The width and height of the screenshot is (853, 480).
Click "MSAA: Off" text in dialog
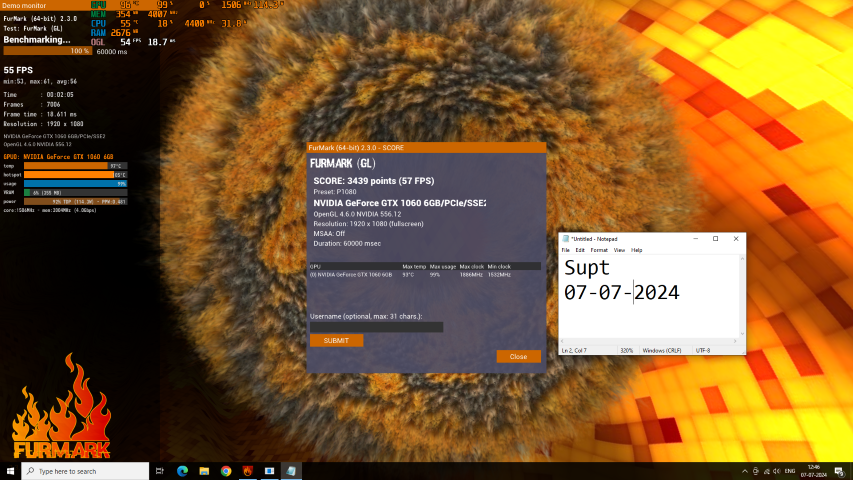[x=329, y=233]
